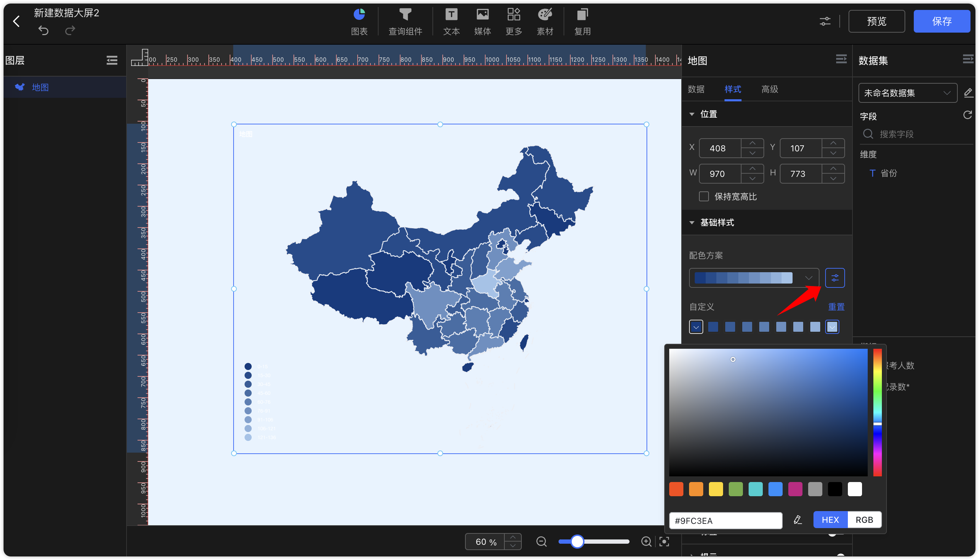The height and width of the screenshot is (560, 979).
Task: Edit dataset with pencil icon
Action: (x=968, y=93)
